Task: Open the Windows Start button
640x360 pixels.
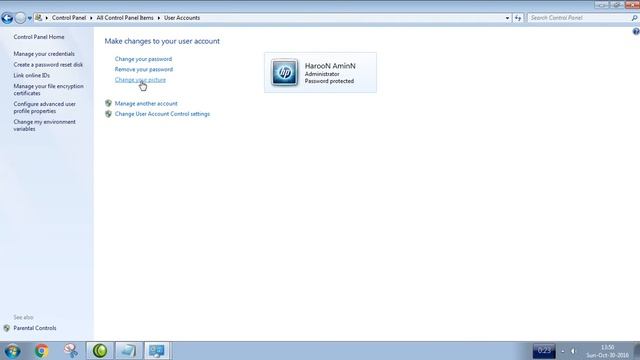Action: tap(12, 351)
